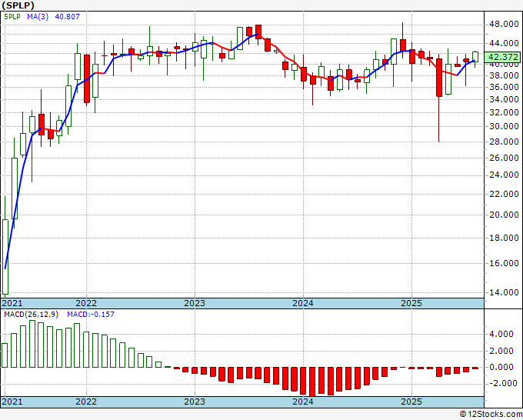This screenshot has height=420, width=523.
Task: Click 2023 on the price chart timeline
Action: tap(195, 303)
